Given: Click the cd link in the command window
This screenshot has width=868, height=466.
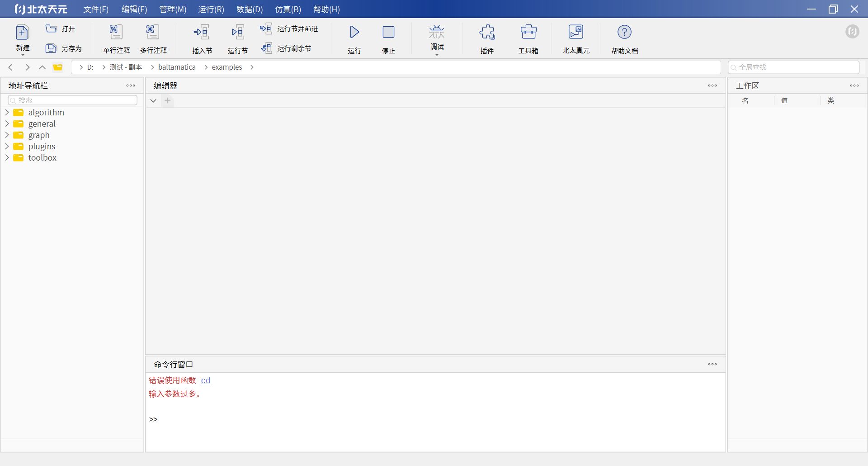Looking at the screenshot, I should click(205, 380).
